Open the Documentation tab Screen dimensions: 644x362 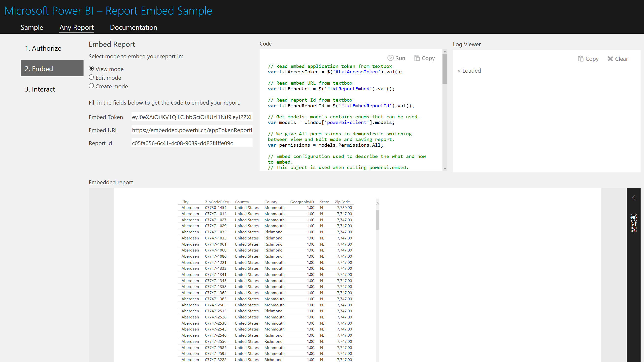(x=134, y=28)
